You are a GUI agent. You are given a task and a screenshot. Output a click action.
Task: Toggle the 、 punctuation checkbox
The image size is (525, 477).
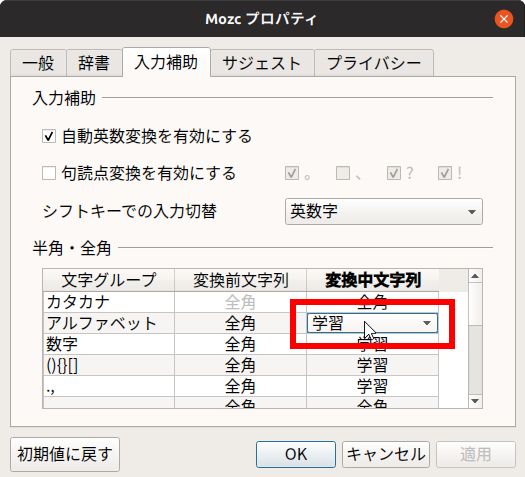[x=343, y=173]
